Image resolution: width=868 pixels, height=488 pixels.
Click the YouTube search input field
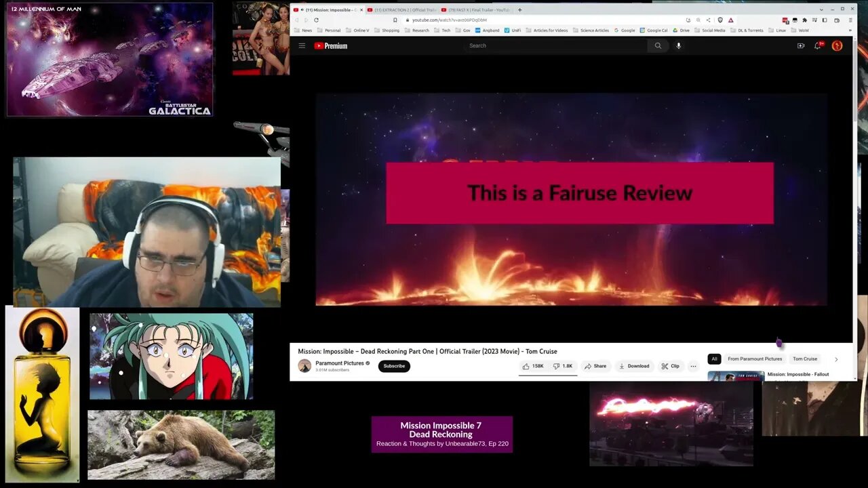point(556,45)
